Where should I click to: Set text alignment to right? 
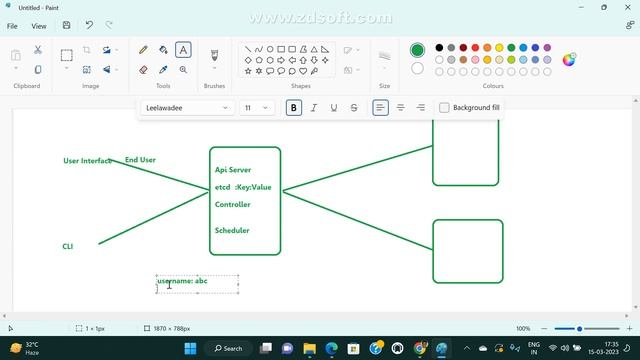pos(420,108)
